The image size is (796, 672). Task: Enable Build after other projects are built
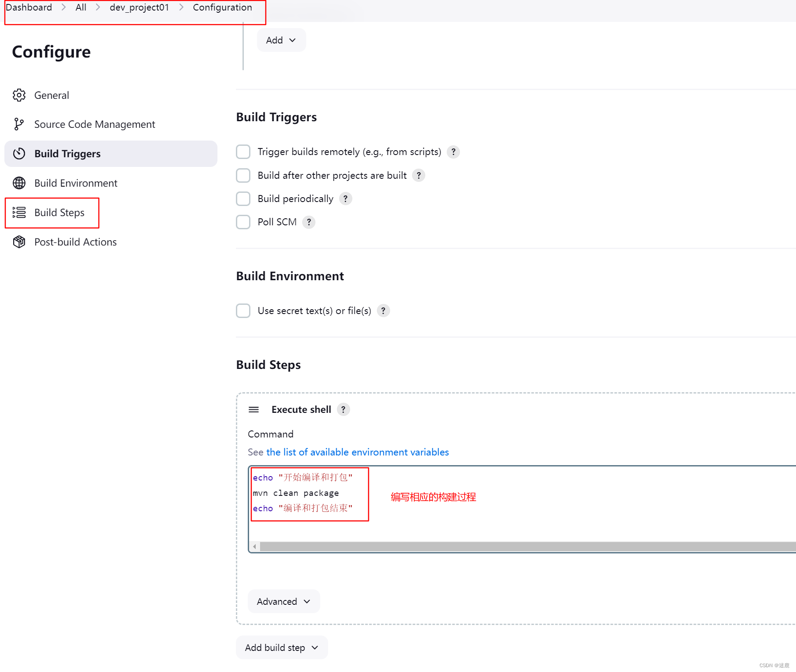pyautogui.click(x=243, y=176)
